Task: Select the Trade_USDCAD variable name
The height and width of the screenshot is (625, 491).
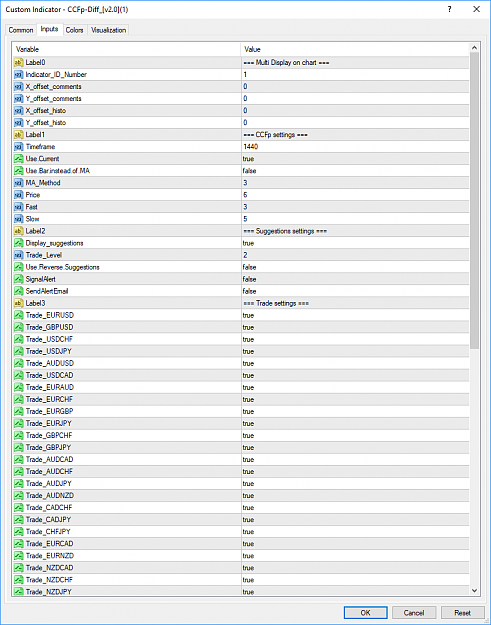Action: [x=49, y=375]
